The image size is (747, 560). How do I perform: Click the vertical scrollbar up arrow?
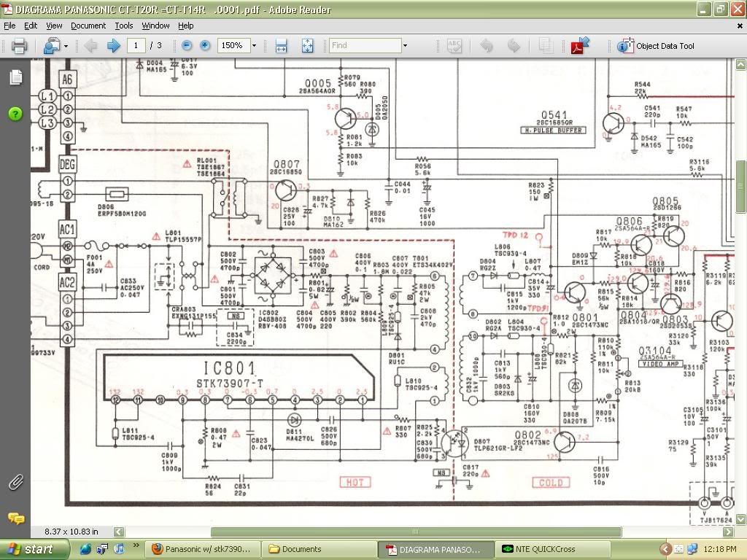[741, 64]
